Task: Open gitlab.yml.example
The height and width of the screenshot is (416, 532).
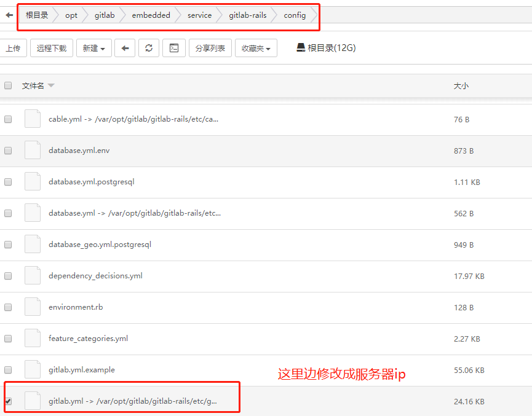Action: pyautogui.click(x=82, y=369)
